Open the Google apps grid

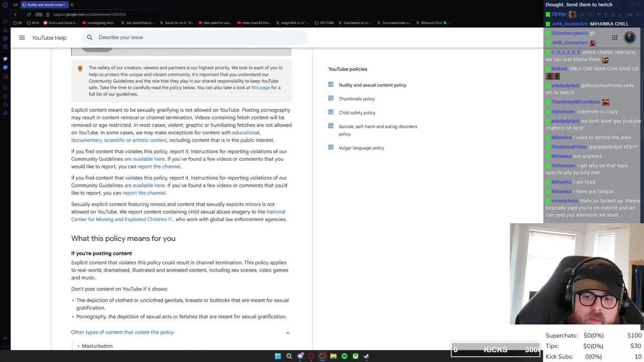[614, 38]
